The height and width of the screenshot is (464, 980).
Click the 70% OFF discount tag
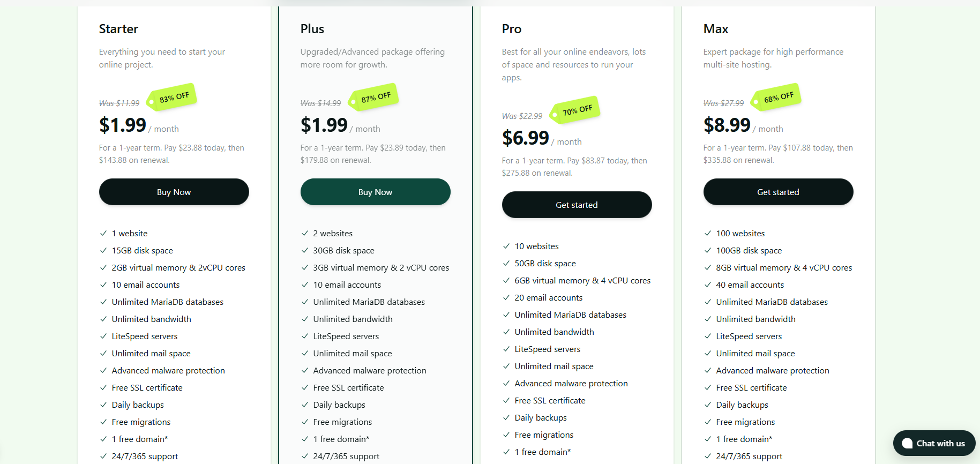[x=577, y=110]
